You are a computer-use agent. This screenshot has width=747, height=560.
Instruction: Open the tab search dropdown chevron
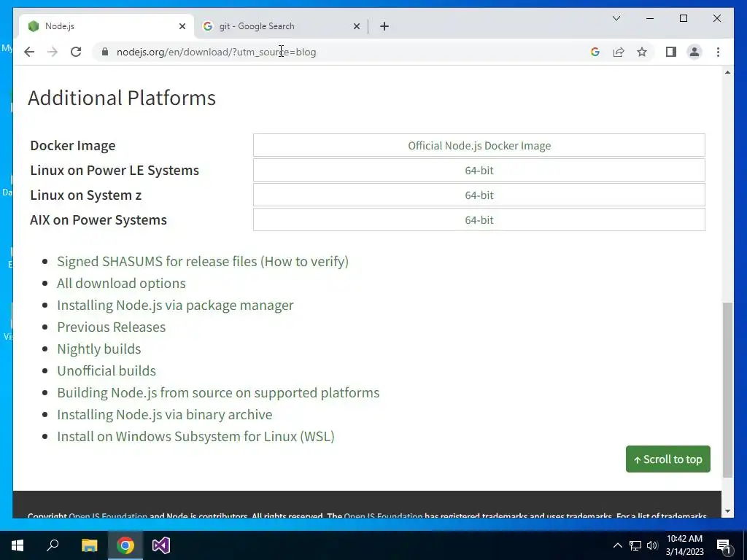[616, 18]
